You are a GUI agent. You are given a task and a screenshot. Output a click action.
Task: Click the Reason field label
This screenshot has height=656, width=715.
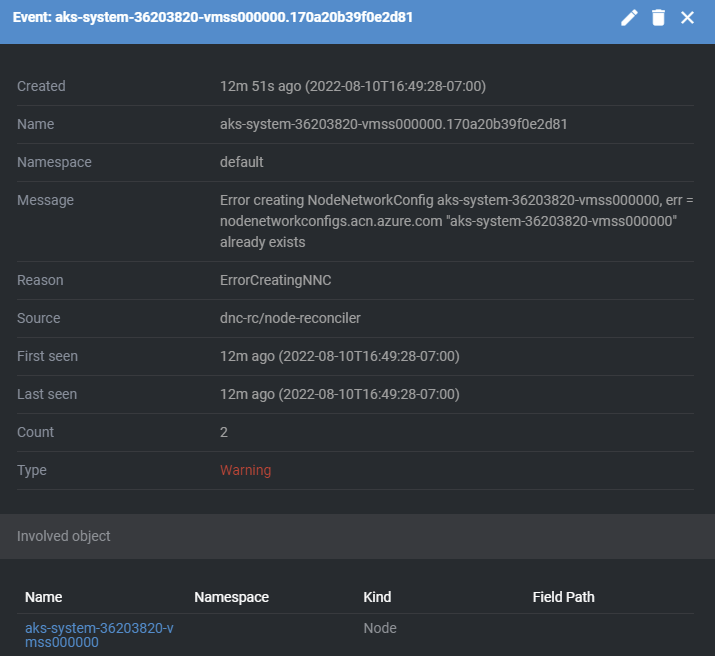(40, 280)
